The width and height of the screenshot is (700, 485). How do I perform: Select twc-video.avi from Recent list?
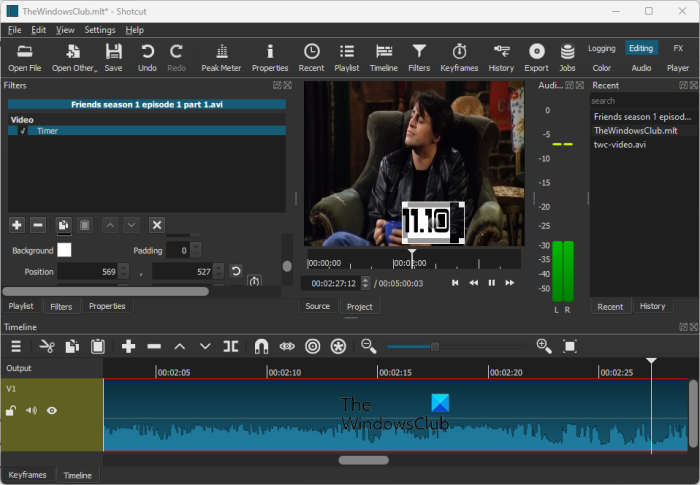coord(622,144)
